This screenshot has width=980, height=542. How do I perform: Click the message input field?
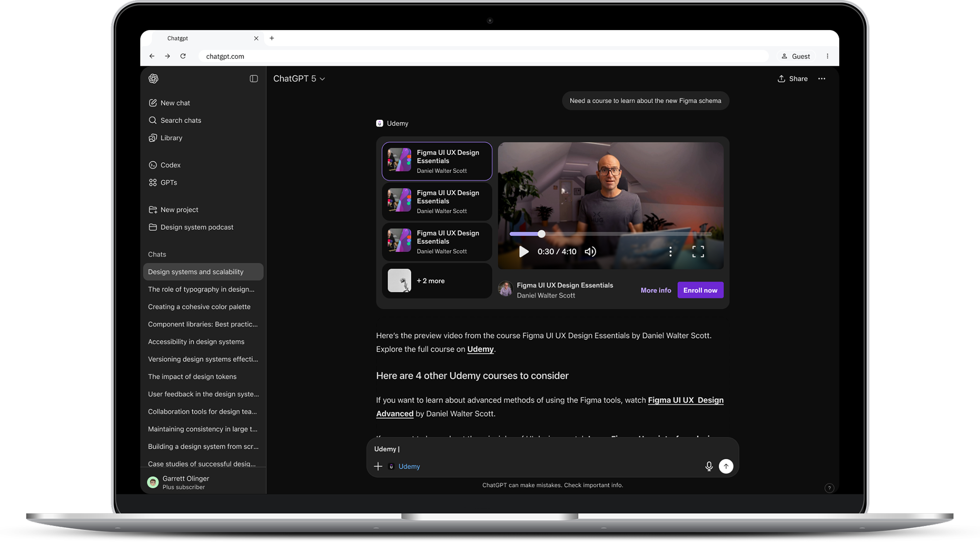(553, 449)
